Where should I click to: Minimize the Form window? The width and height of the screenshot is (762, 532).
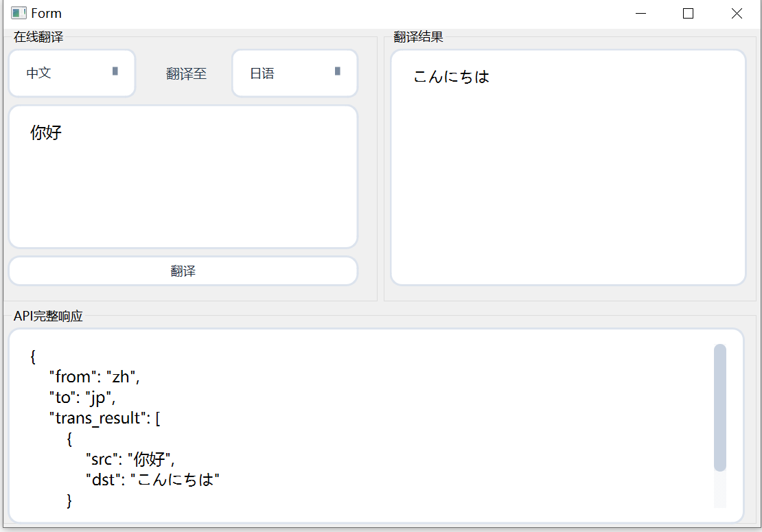641,14
